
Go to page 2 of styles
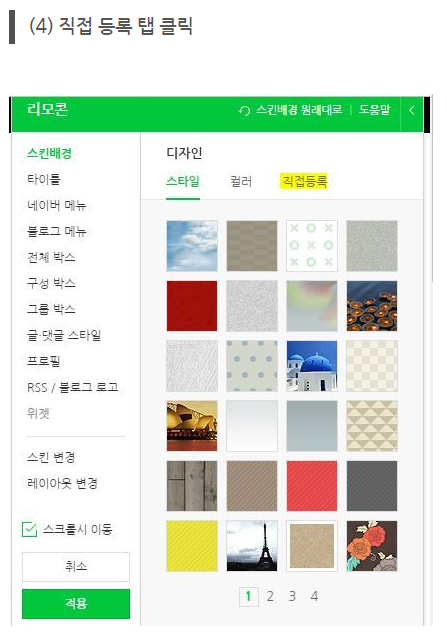point(270,596)
